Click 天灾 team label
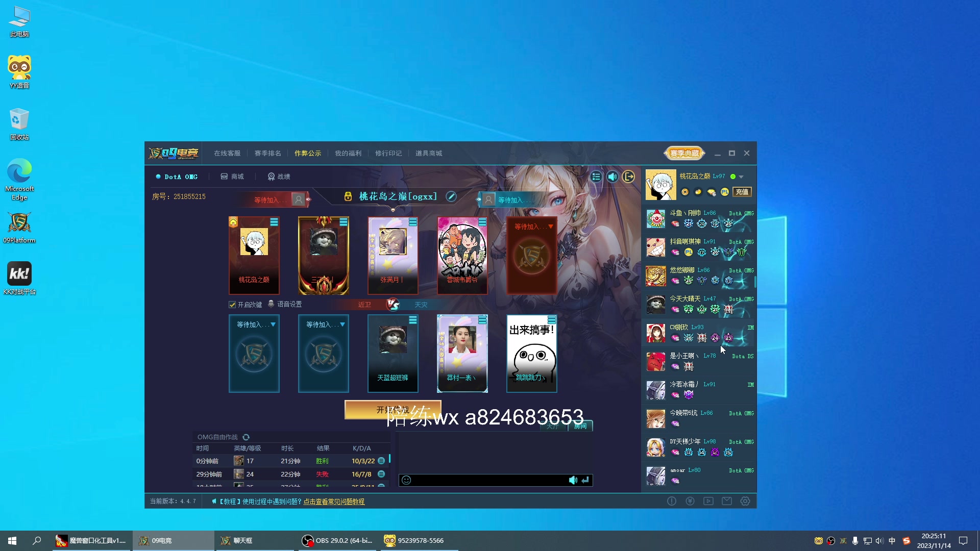 coord(421,305)
